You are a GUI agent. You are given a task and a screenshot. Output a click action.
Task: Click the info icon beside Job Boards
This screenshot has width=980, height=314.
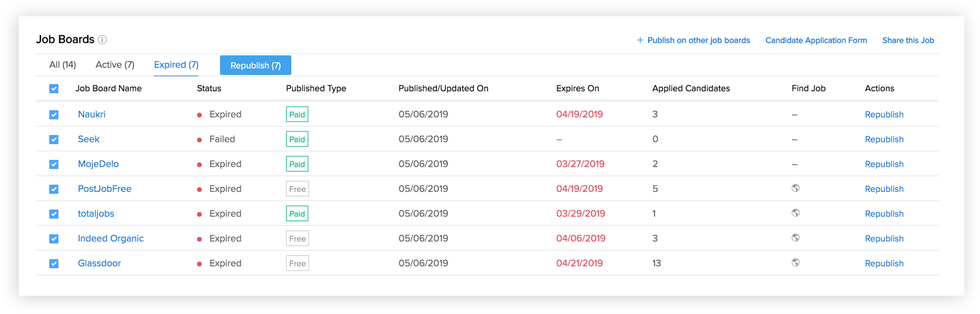(x=102, y=40)
